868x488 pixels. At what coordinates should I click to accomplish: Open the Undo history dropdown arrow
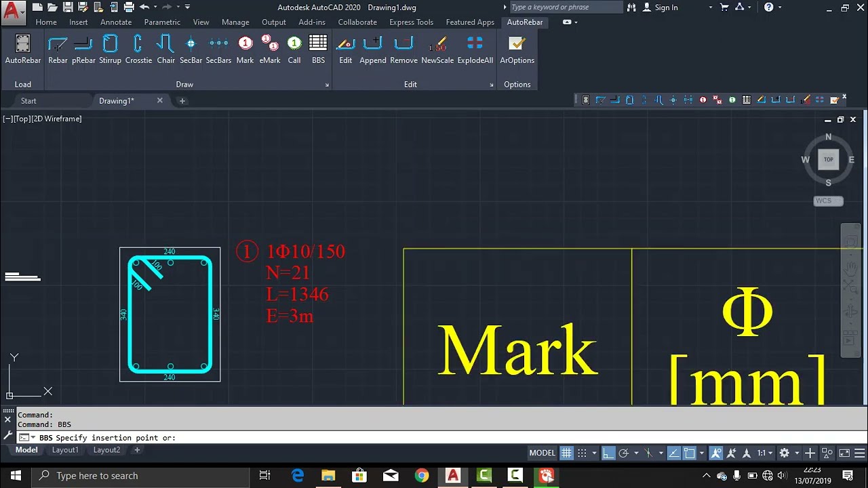(x=155, y=7)
